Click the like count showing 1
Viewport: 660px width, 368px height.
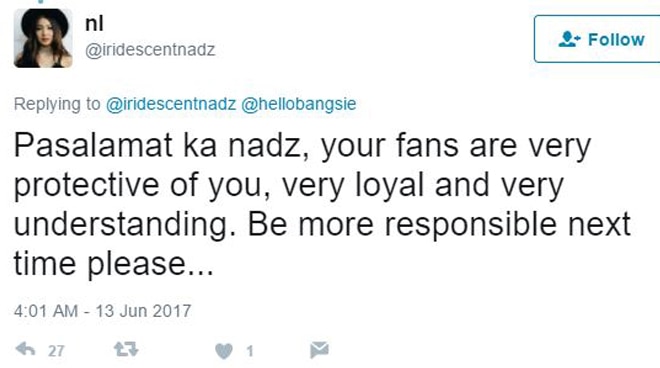(x=250, y=351)
